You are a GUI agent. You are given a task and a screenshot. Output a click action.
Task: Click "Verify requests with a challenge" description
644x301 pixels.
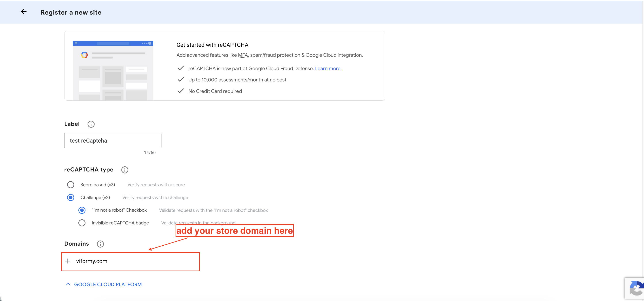coord(155,197)
